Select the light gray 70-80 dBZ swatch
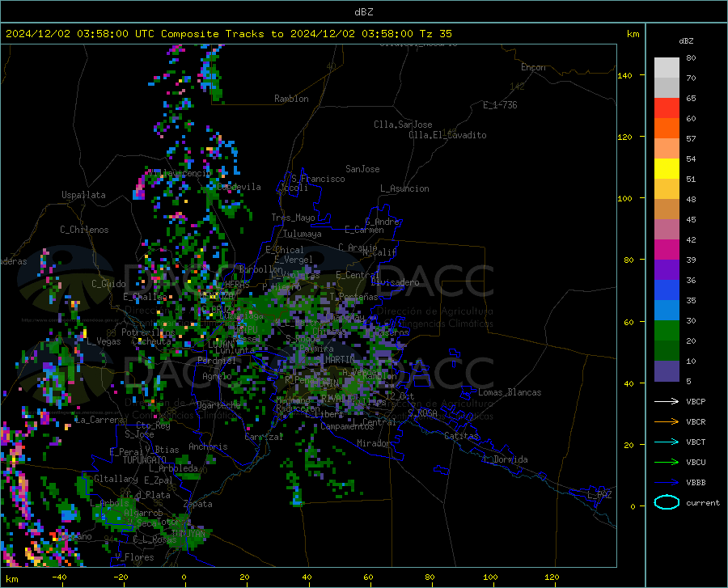This screenshot has width=728, height=588. pos(667,68)
